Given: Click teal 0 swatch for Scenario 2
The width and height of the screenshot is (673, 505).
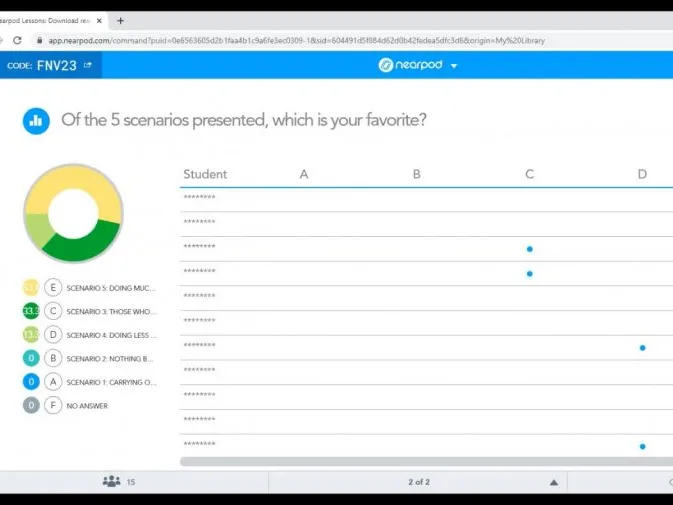Looking at the screenshot, I should pyautogui.click(x=31, y=358).
